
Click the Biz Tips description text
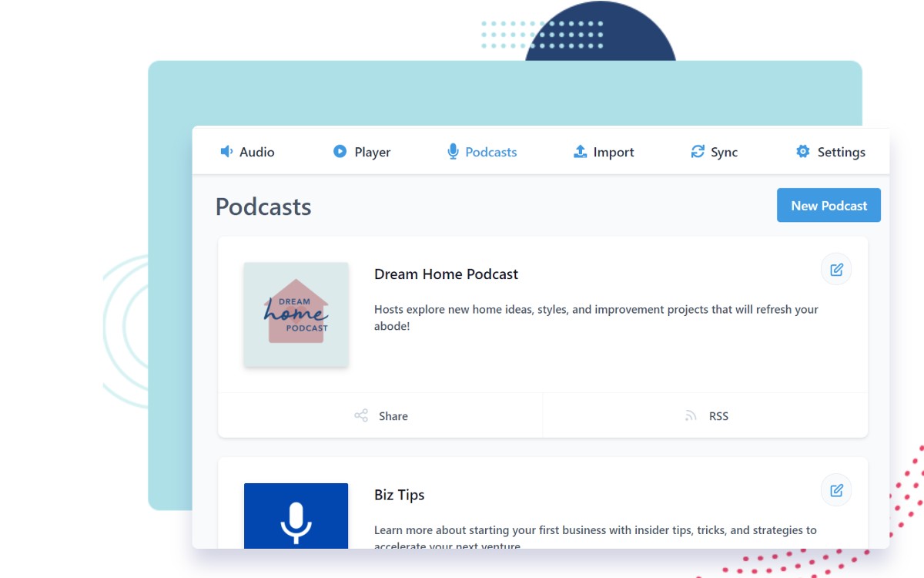click(595, 531)
